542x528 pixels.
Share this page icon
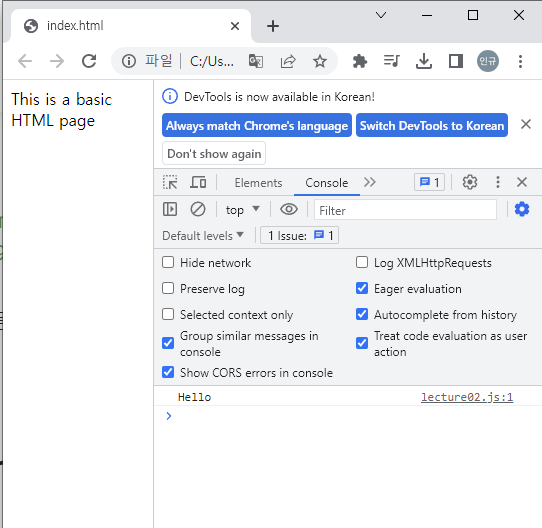[x=288, y=62]
